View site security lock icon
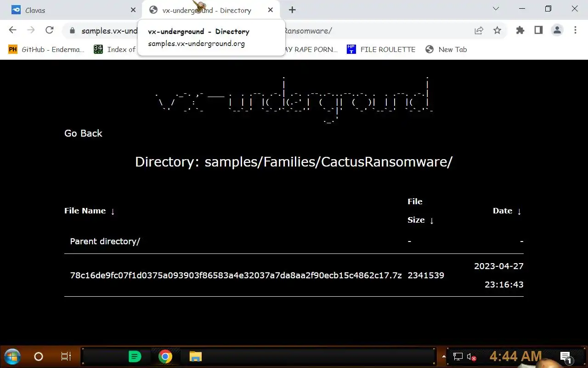 72,31
